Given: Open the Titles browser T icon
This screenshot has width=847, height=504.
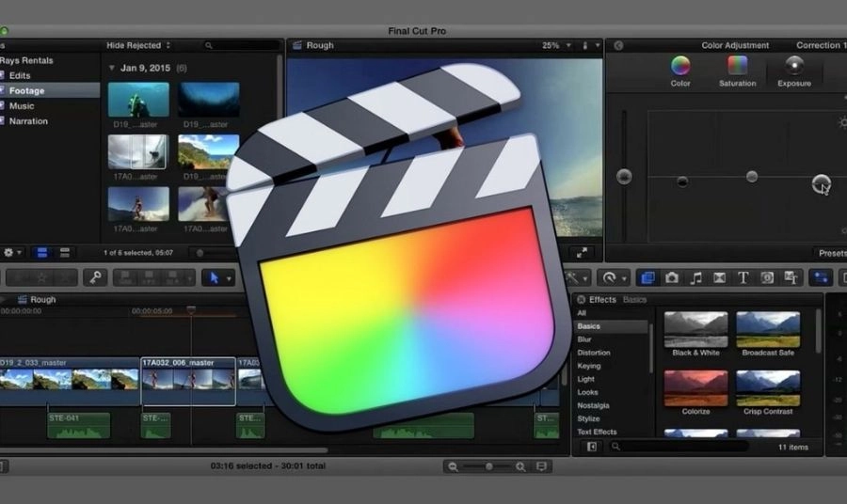Looking at the screenshot, I should pyautogui.click(x=743, y=277).
